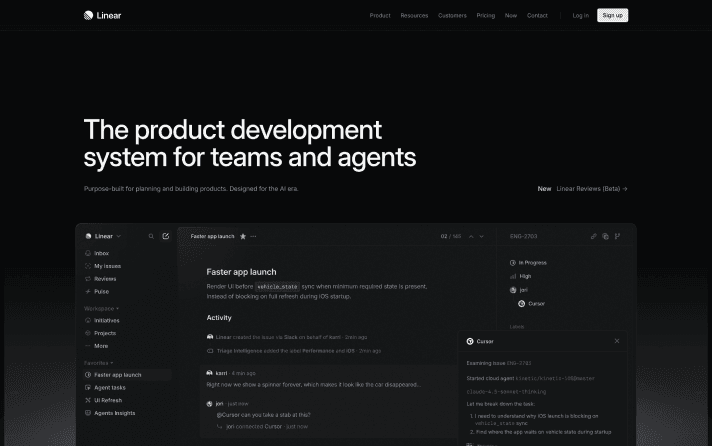Click the Labels section heading
This screenshot has height=446, width=712.
click(517, 327)
